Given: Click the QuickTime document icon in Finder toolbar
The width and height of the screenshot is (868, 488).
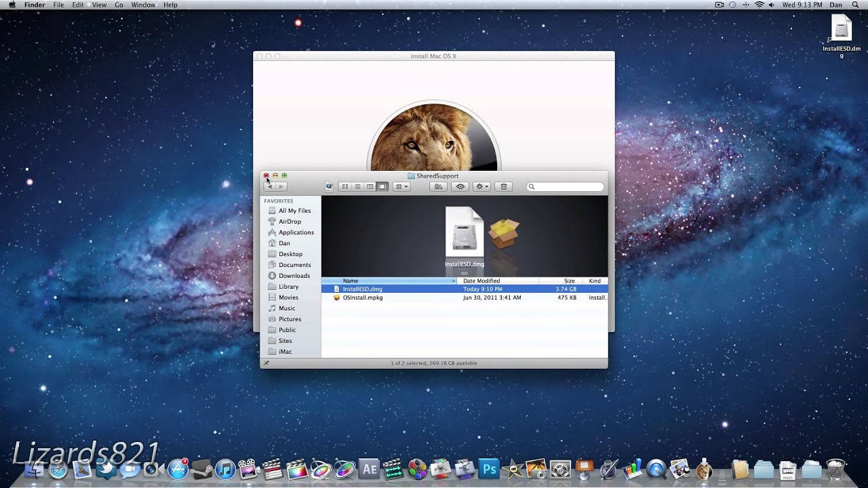Looking at the screenshot, I should tap(330, 186).
